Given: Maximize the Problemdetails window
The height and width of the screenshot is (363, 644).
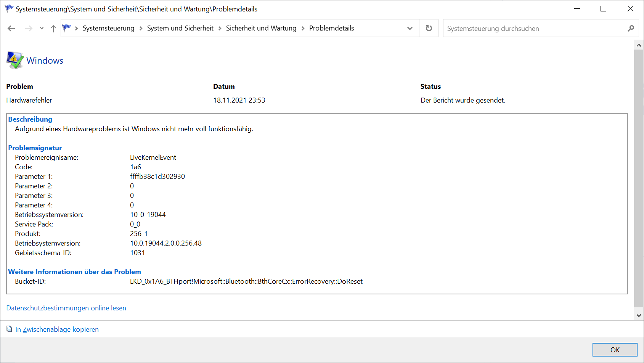Looking at the screenshot, I should click(x=603, y=9).
